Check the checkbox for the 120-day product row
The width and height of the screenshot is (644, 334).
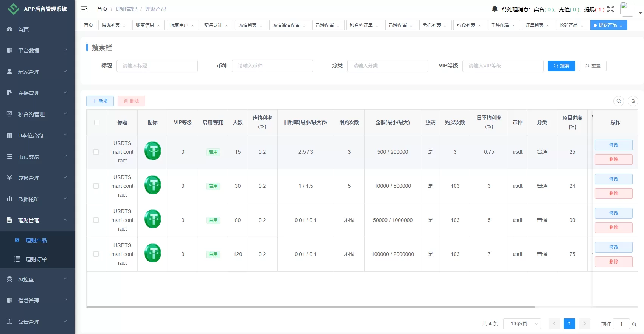96,254
